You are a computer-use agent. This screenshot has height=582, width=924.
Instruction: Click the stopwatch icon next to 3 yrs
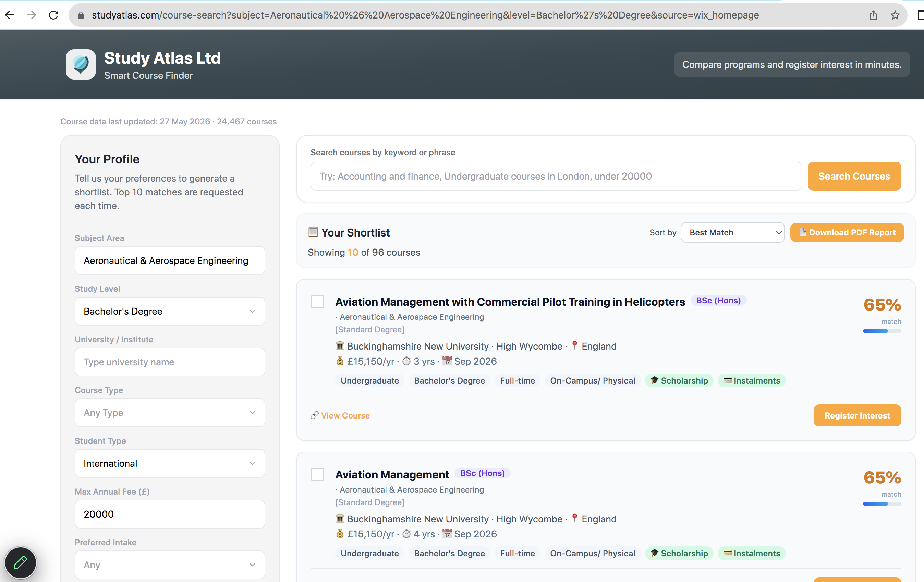[x=406, y=361]
